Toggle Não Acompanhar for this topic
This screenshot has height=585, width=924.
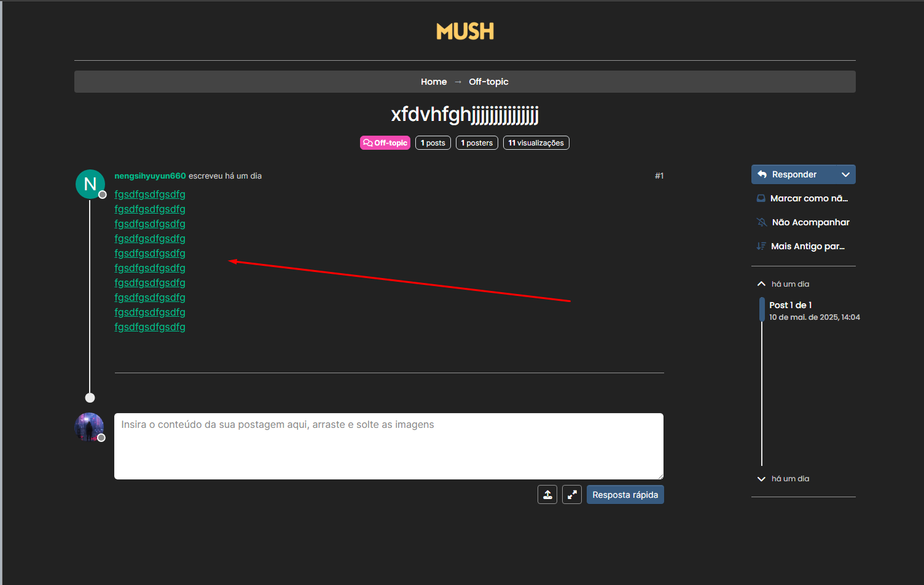804,222
